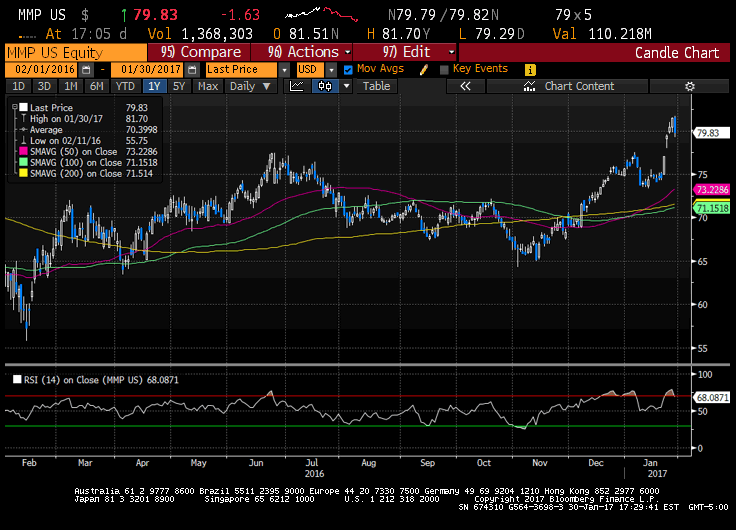Select the candle chart type icon
The image size is (736, 530).
pos(325,86)
